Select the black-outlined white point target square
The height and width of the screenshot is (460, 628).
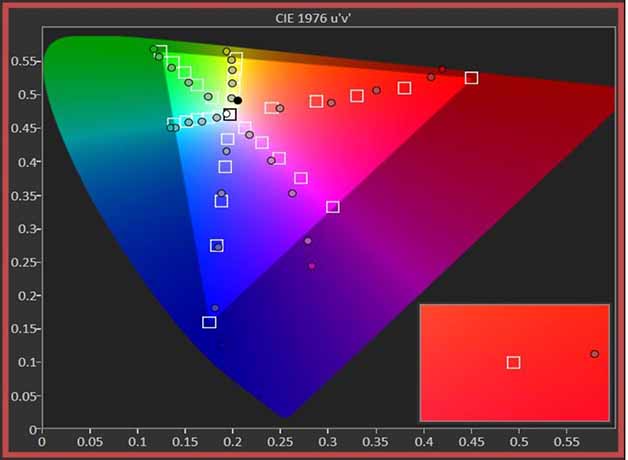click(x=230, y=115)
